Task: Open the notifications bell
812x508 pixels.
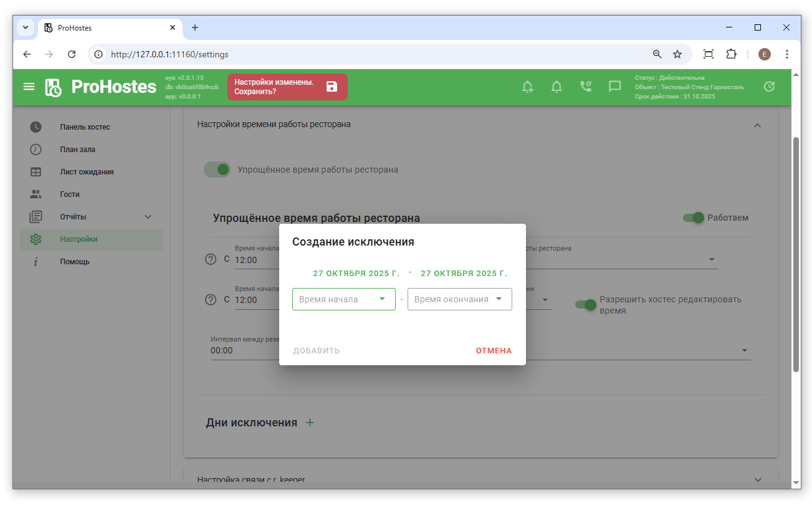Action: tap(556, 87)
